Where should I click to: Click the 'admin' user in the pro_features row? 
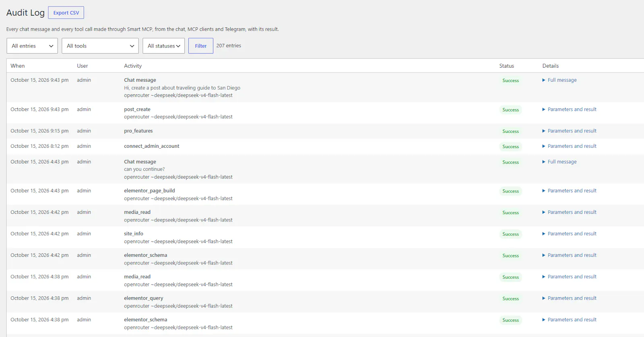click(84, 131)
